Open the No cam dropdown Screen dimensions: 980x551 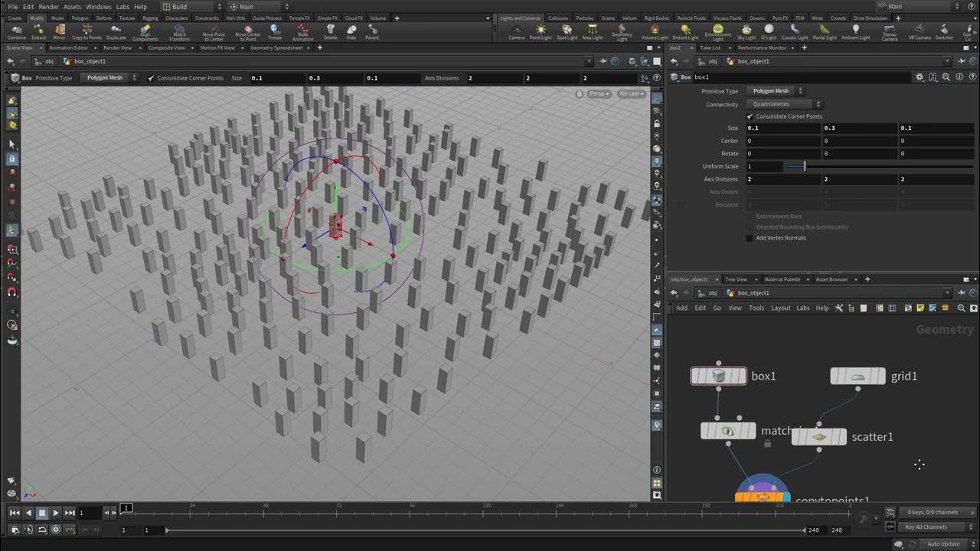click(x=632, y=93)
